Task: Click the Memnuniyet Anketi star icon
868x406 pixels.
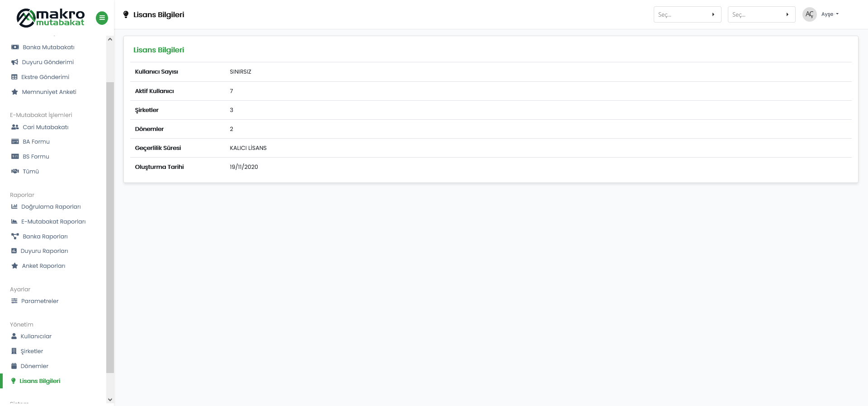Action: pyautogui.click(x=14, y=92)
